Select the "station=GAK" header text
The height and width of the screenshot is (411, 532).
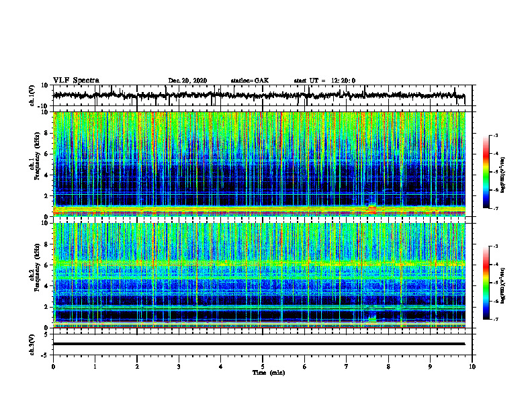coord(250,81)
